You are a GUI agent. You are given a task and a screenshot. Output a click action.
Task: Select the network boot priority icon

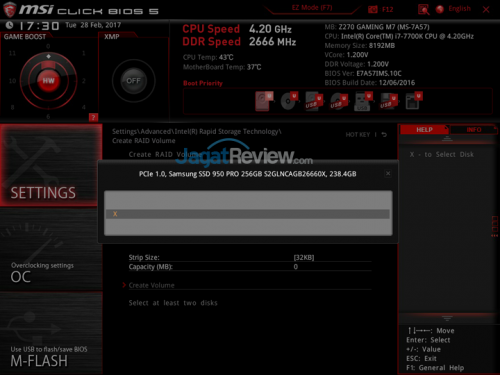click(x=414, y=101)
